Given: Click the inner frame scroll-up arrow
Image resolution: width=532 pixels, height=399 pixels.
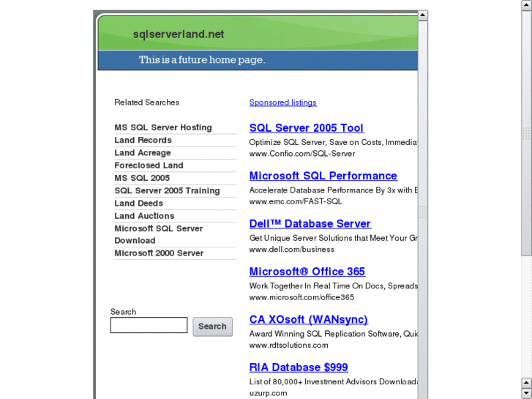Looking at the screenshot, I should pos(422,15).
